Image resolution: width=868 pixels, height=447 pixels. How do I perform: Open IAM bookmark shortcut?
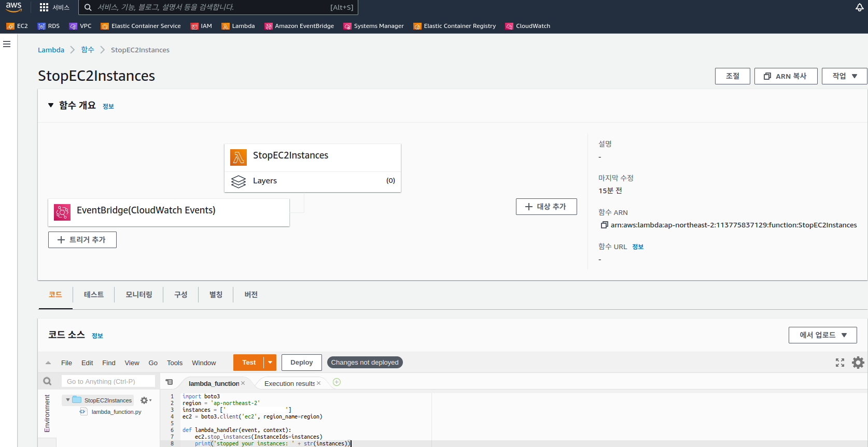coord(201,26)
